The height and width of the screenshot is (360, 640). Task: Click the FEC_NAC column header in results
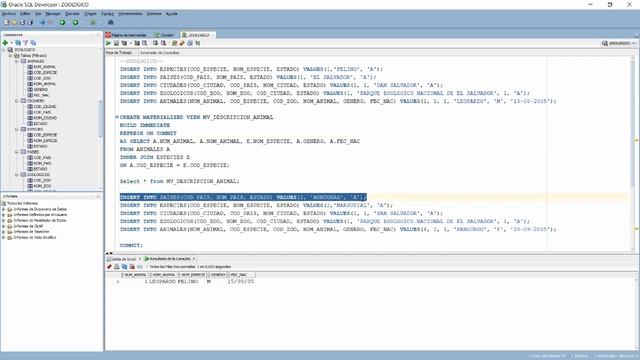pyautogui.click(x=242, y=275)
